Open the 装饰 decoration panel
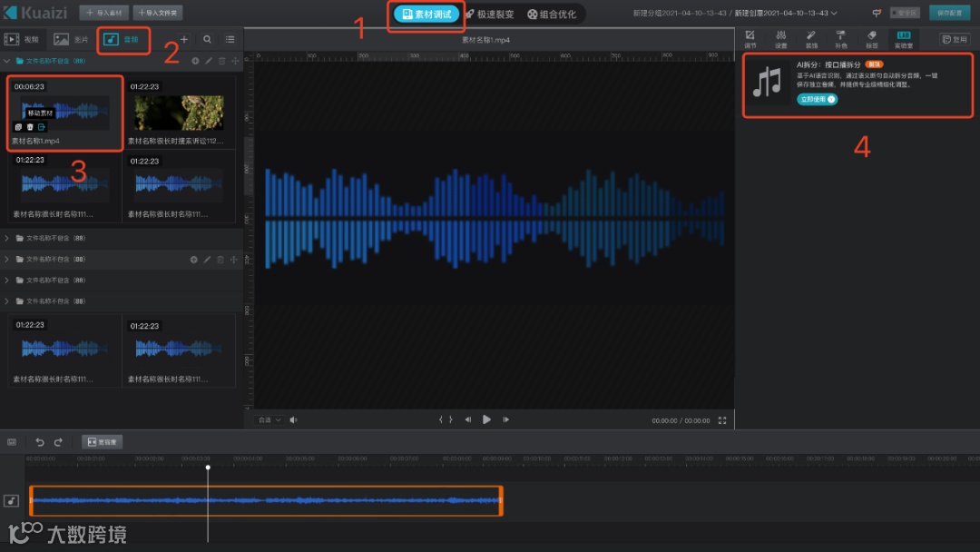 (811, 39)
